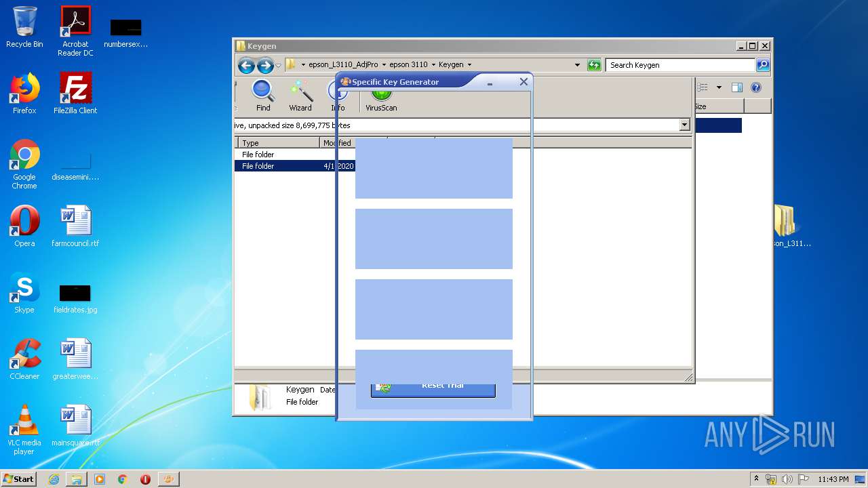Open the Wizard tool in WinRAR
The width and height of the screenshot is (868, 488).
[x=300, y=95]
